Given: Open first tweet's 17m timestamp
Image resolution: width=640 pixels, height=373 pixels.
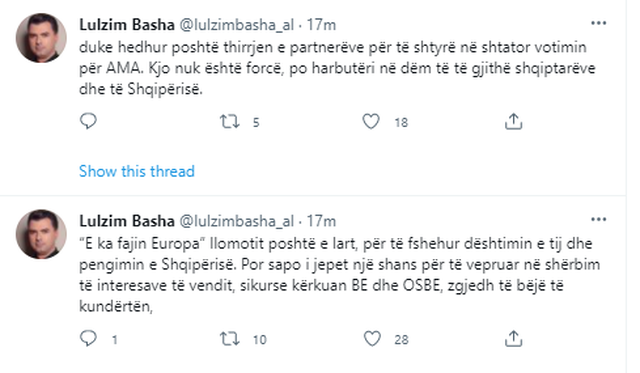Looking at the screenshot, I should 321,25.
